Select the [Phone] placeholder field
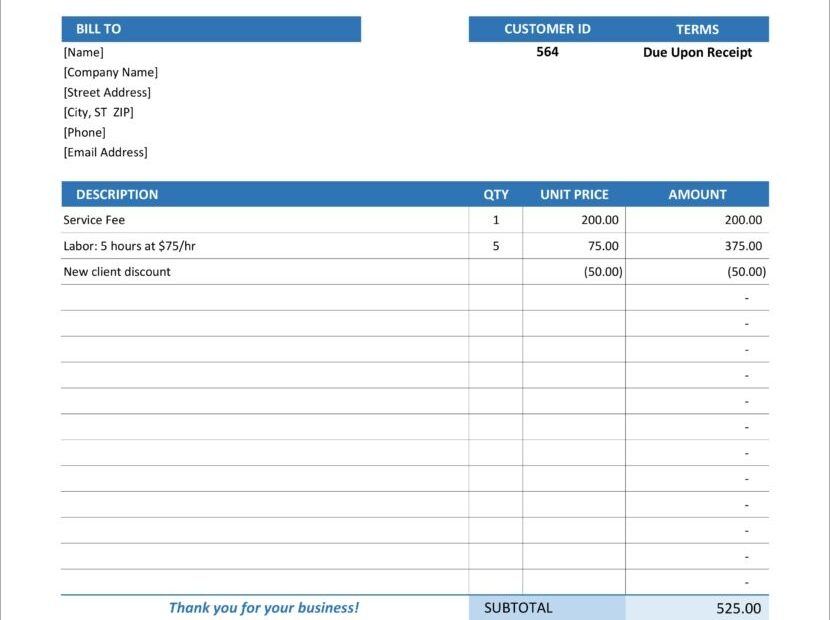Viewport: 830px width, 620px height. click(85, 131)
